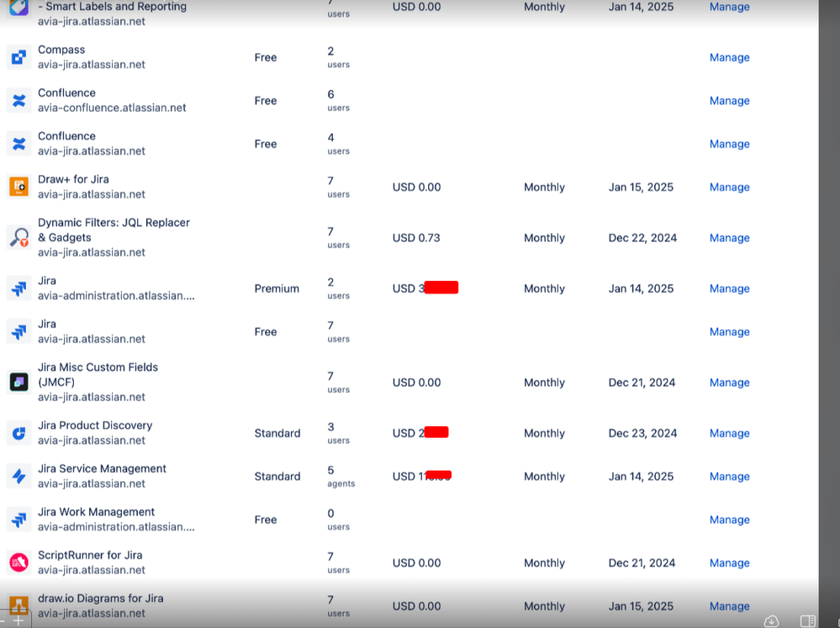The image size is (840, 628).
Task: Click the Jira Service Management name
Action: [102, 469]
